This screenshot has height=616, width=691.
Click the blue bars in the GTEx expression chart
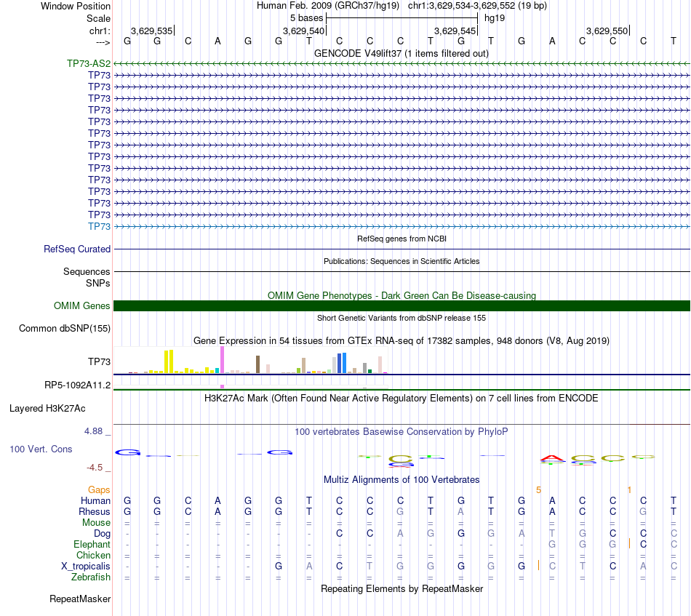coord(342,363)
